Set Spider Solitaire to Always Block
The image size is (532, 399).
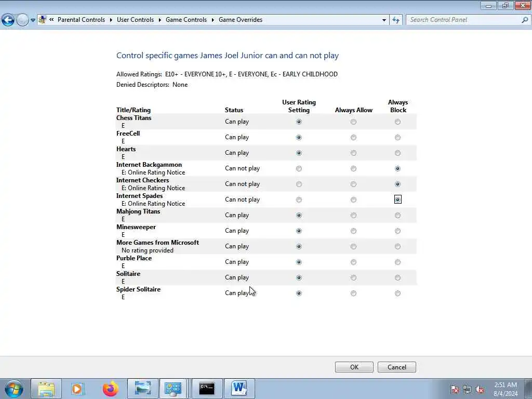click(397, 294)
